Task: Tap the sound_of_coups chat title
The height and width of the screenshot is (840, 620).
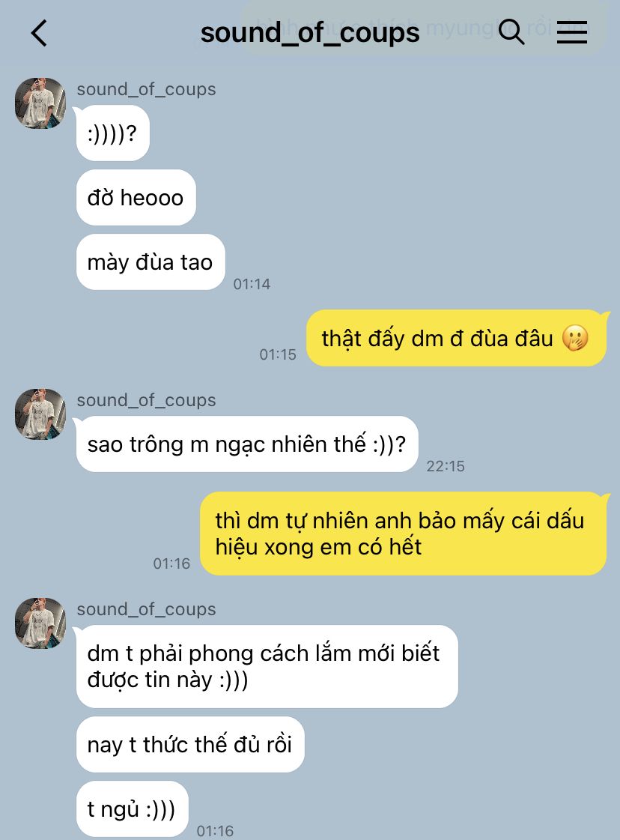Action: click(x=310, y=33)
